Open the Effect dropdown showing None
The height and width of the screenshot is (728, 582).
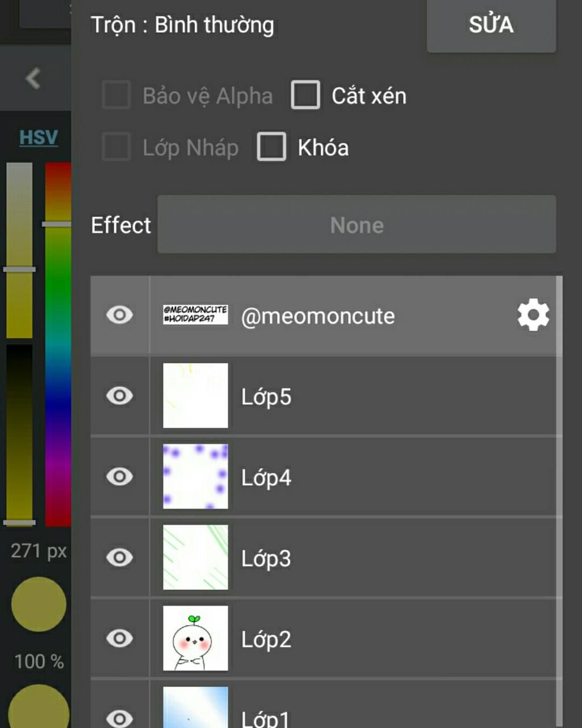(x=356, y=224)
